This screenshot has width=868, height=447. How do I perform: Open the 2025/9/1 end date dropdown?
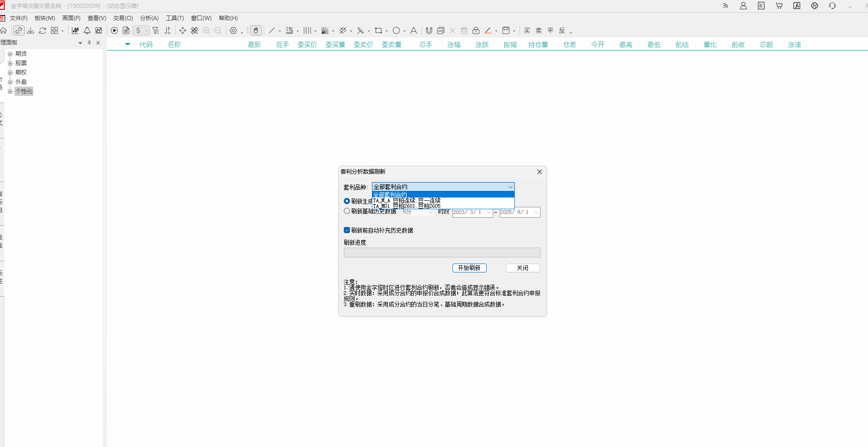coord(536,213)
